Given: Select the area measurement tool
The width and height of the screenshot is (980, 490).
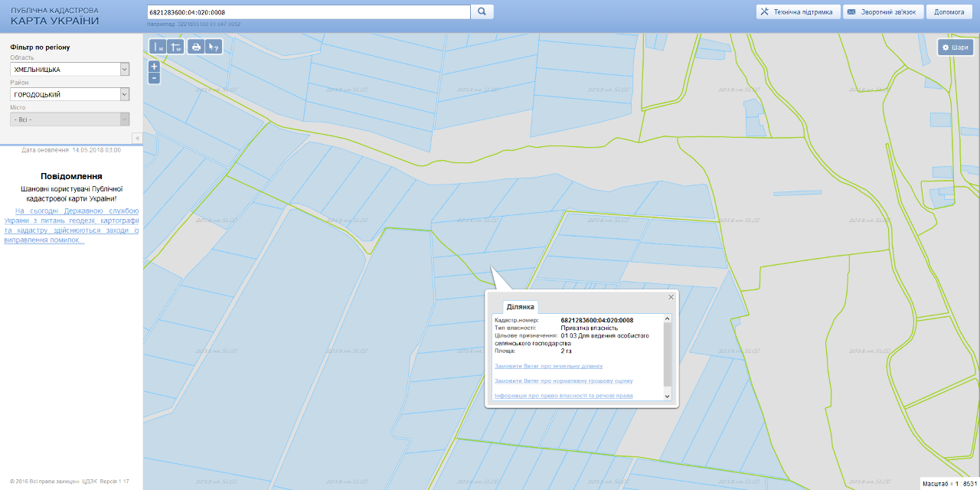Looking at the screenshot, I should tap(176, 47).
